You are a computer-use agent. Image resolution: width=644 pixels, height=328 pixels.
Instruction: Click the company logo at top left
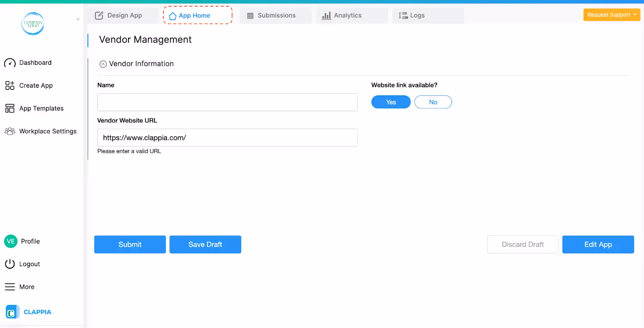(x=33, y=23)
